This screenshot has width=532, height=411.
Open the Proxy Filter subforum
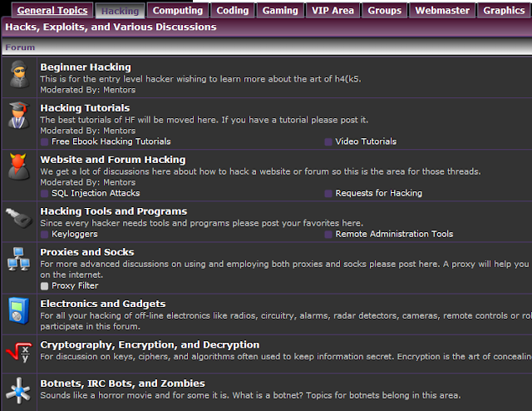75,286
